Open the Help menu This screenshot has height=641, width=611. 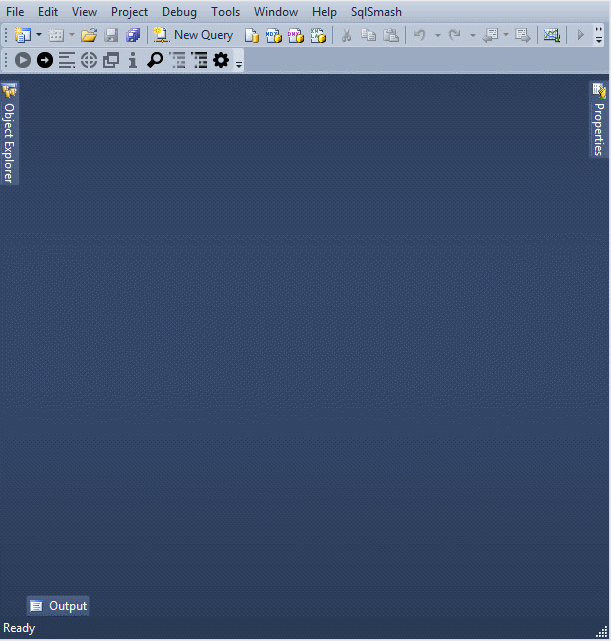(x=324, y=12)
